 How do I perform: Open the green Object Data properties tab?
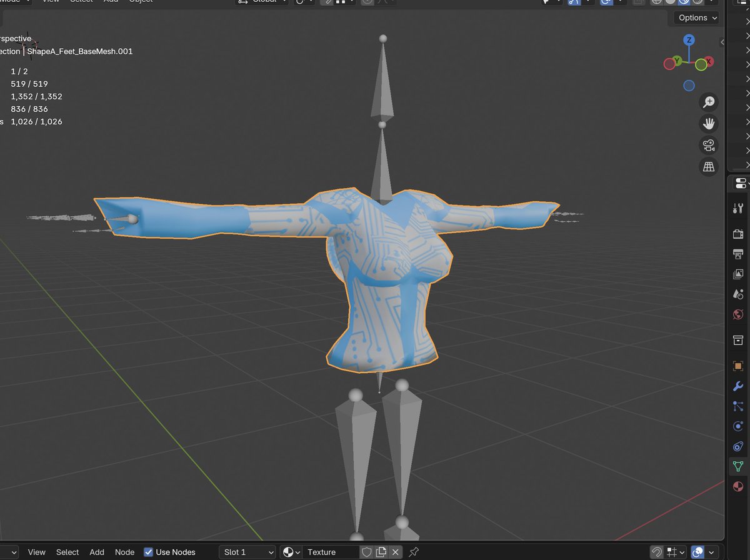tap(738, 466)
